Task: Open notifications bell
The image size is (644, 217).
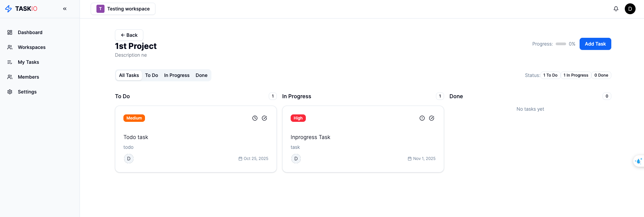Action: [x=616, y=9]
